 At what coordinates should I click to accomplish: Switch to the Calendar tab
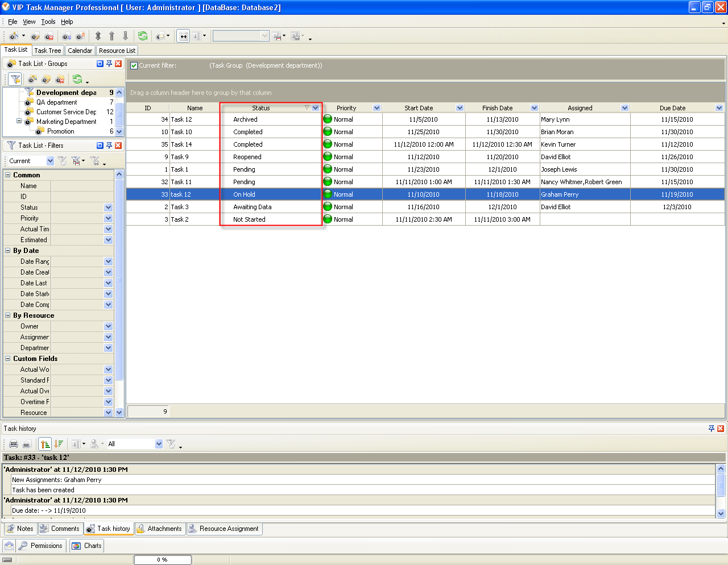click(x=80, y=51)
